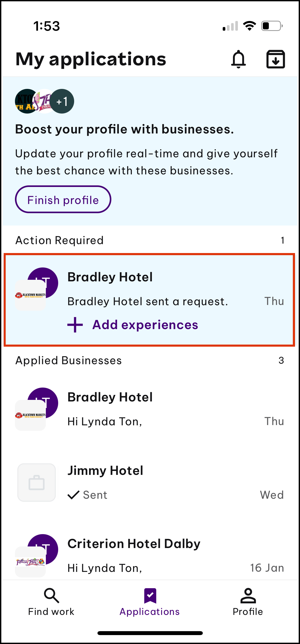Screen dimensions: 300x644
Task: Tap the +1 more businesses badge
Action: 62,101
